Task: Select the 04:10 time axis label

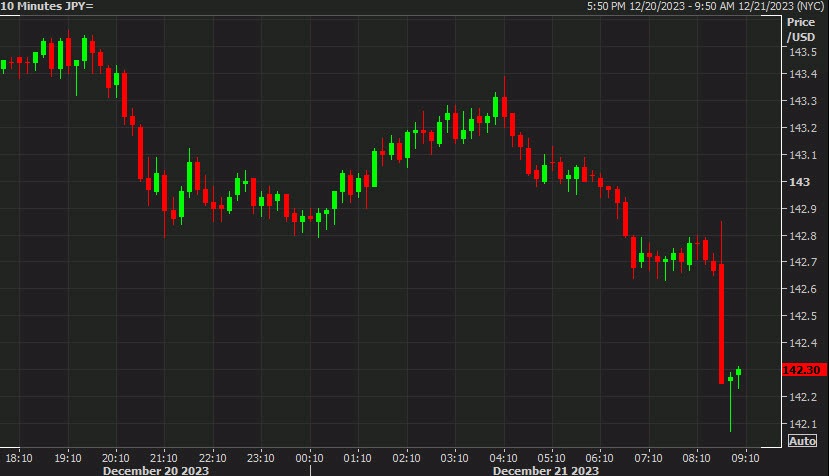Action: point(504,457)
